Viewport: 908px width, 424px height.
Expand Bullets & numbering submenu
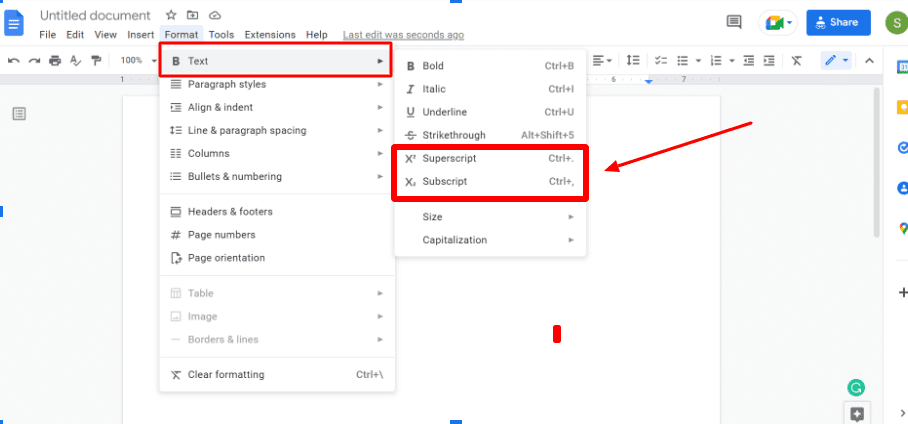[x=277, y=176]
